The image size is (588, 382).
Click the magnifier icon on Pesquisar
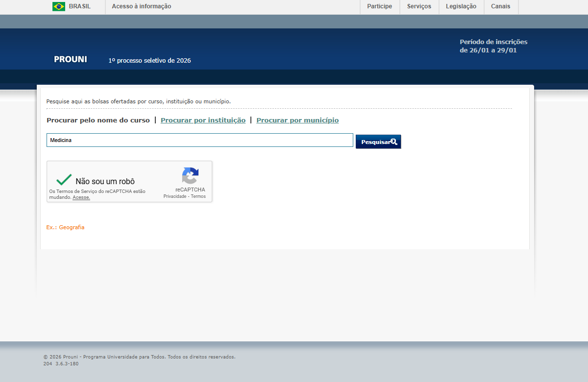(393, 142)
